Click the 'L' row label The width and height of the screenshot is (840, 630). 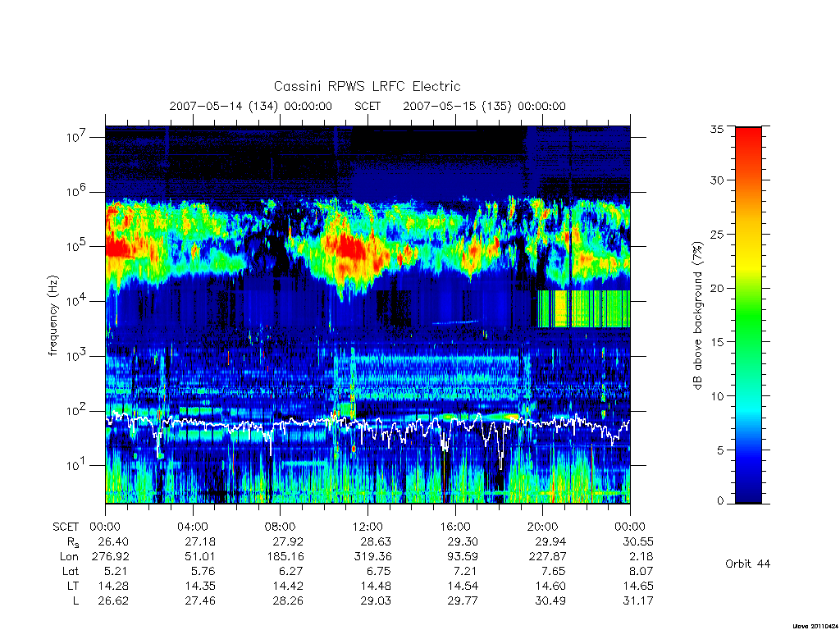(x=75, y=601)
